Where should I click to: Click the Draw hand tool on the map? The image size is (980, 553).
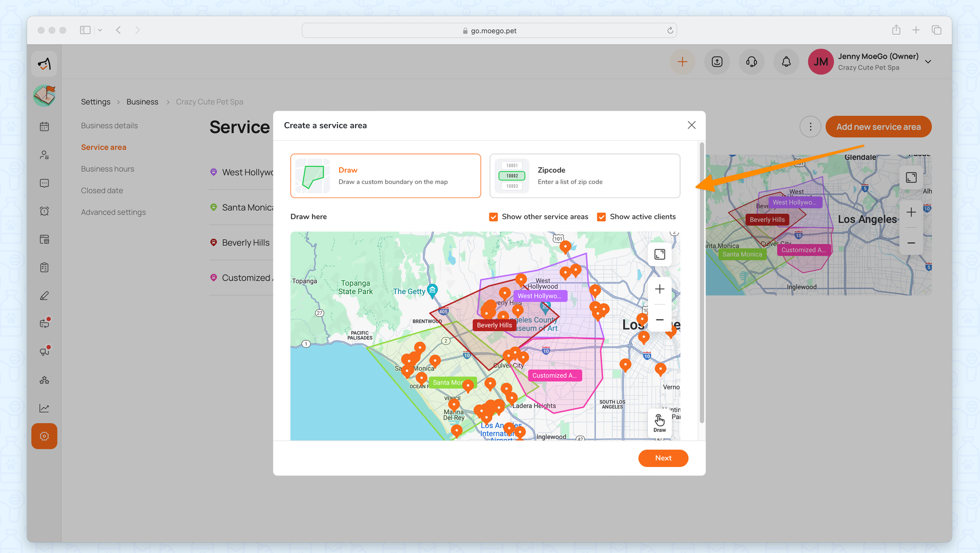(x=660, y=422)
